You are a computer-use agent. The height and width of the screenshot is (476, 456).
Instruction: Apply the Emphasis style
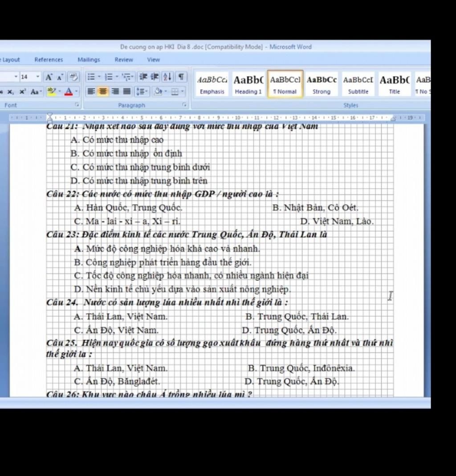click(x=212, y=85)
